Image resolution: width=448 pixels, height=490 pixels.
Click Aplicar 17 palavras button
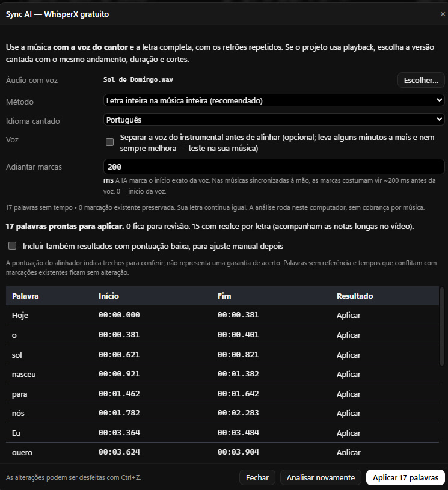405,477
